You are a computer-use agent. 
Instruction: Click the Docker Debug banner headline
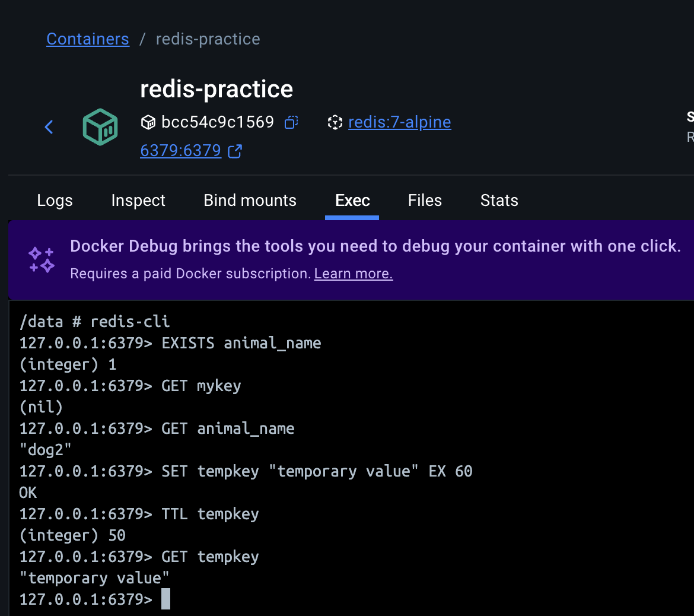(x=375, y=246)
